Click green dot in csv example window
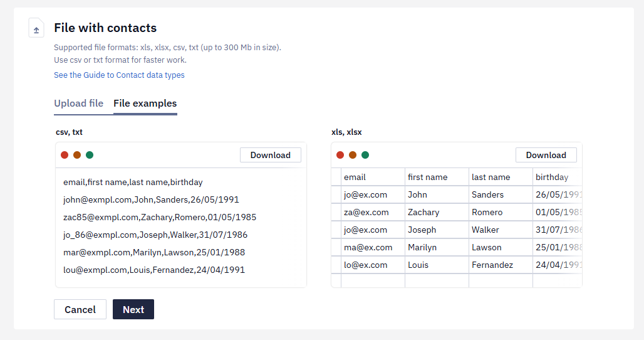644x340 pixels. 90,155
